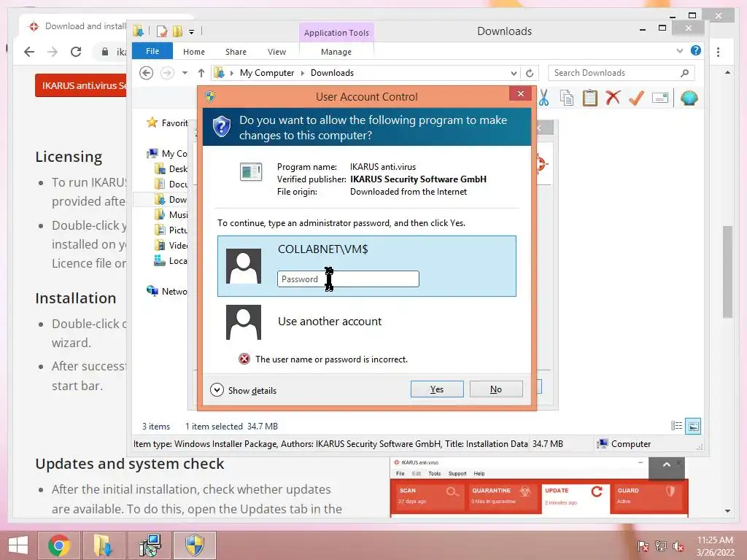
Task: Expand the Explorer ribbon chevron
Action: point(680,50)
